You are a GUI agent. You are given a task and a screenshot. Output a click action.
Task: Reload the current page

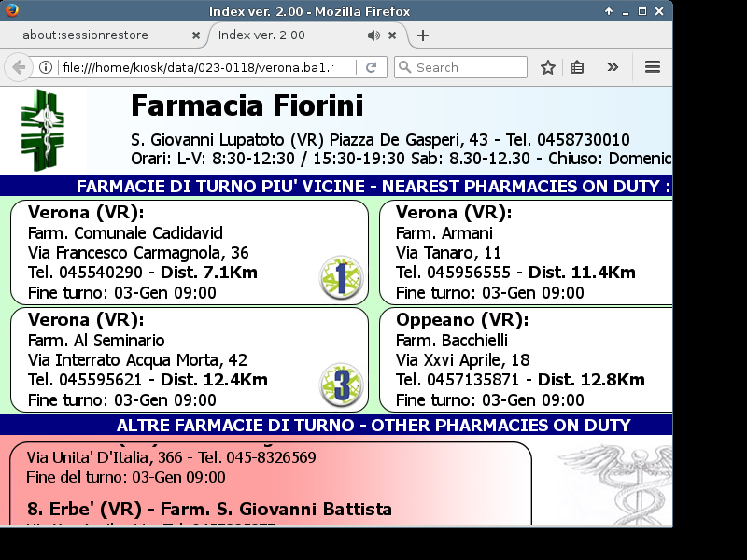(371, 67)
